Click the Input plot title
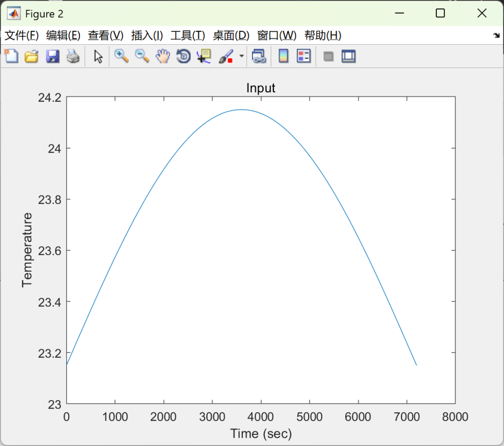504x446 pixels. (261, 88)
